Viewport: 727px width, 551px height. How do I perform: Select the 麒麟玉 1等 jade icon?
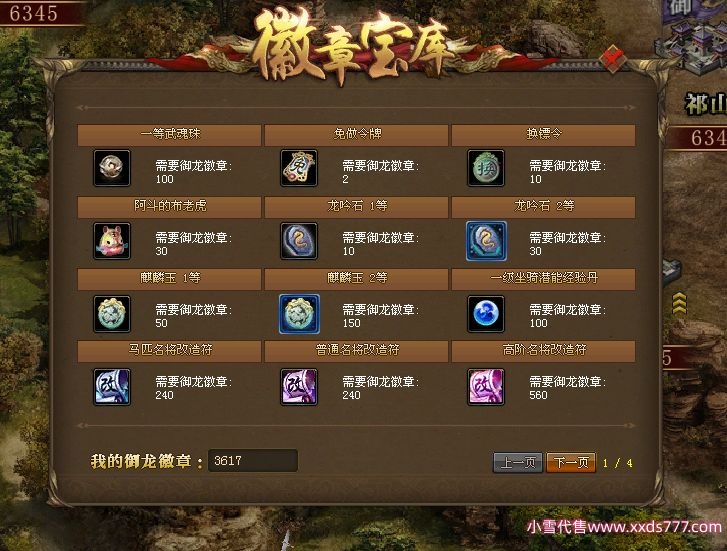(x=112, y=314)
